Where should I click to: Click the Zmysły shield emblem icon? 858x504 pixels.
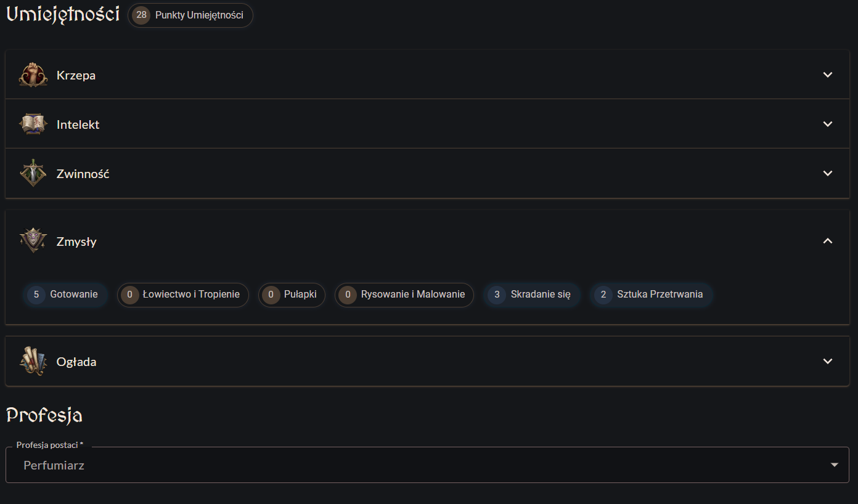[x=33, y=241]
